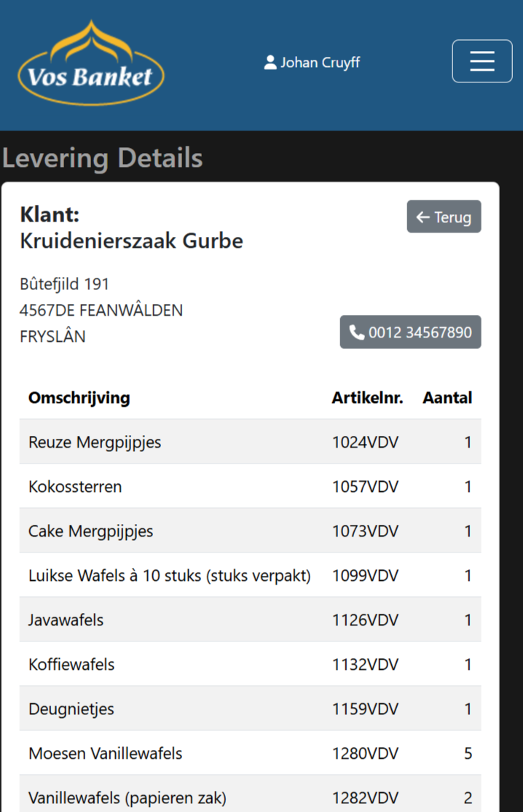This screenshot has height=812, width=523.
Task: Select the Omschrijving column header
Action: 79,398
